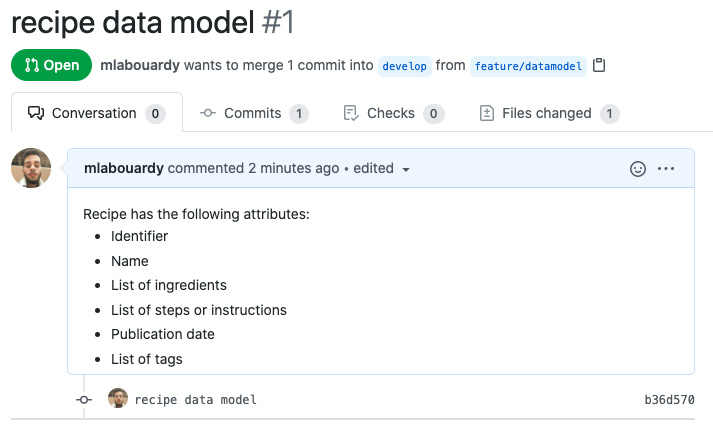Image resolution: width=713 pixels, height=426 pixels.
Task: Open the develop base branch link
Action: click(404, 66)
